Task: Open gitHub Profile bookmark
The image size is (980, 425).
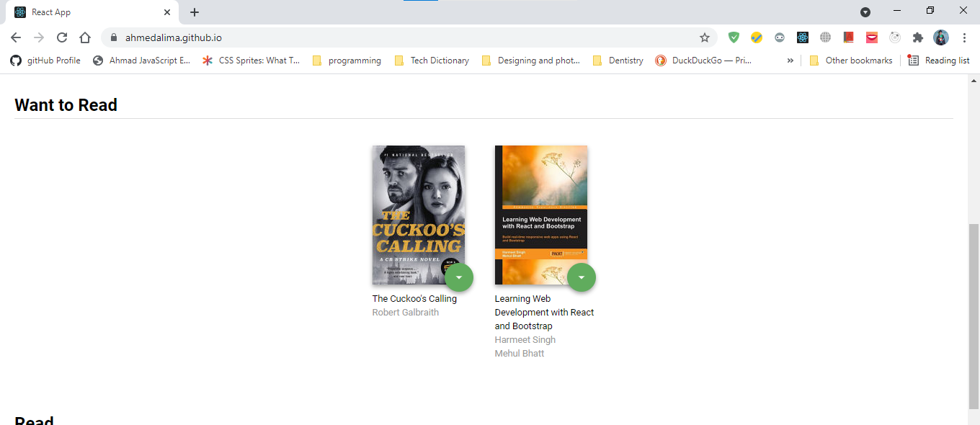Action: (45, 61)
